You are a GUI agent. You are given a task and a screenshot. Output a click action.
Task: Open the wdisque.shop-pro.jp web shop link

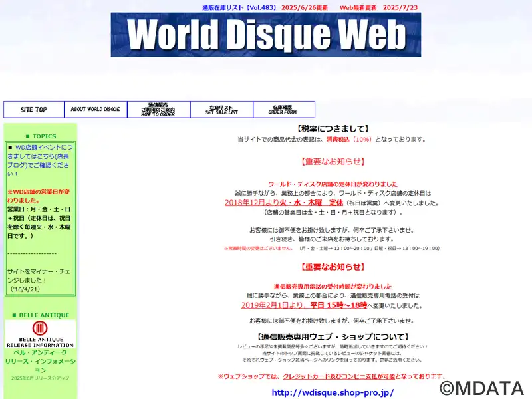(332, 392)
